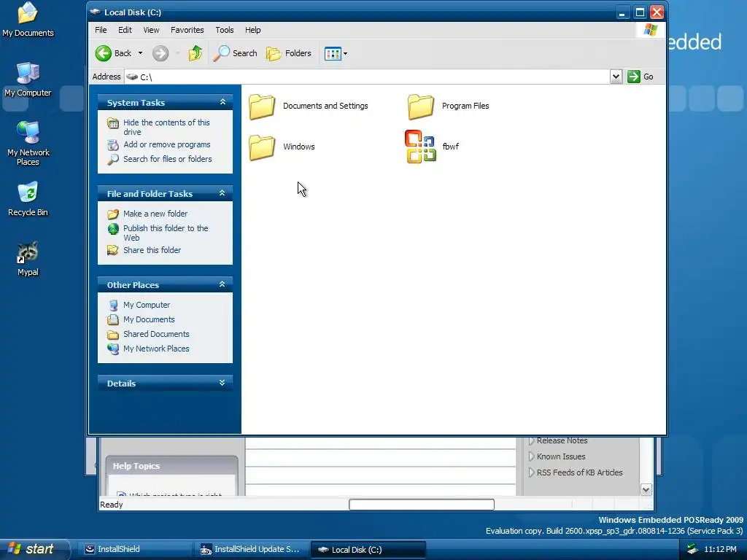Select the Mypal raccoon desktop shortcut

point(28,259)
